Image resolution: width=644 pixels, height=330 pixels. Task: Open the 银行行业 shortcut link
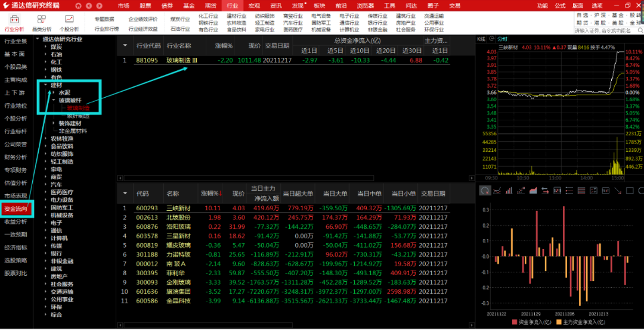click(x=377, y=23)
